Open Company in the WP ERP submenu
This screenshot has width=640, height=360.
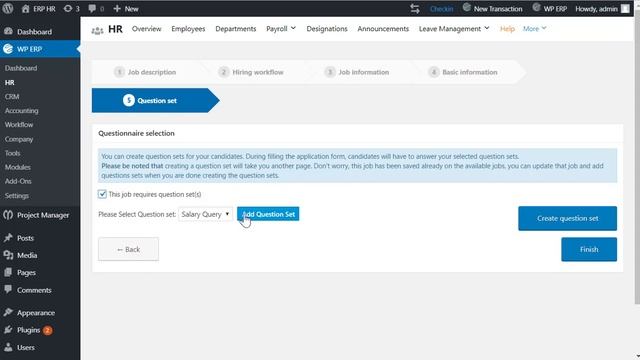pos(19,139)
